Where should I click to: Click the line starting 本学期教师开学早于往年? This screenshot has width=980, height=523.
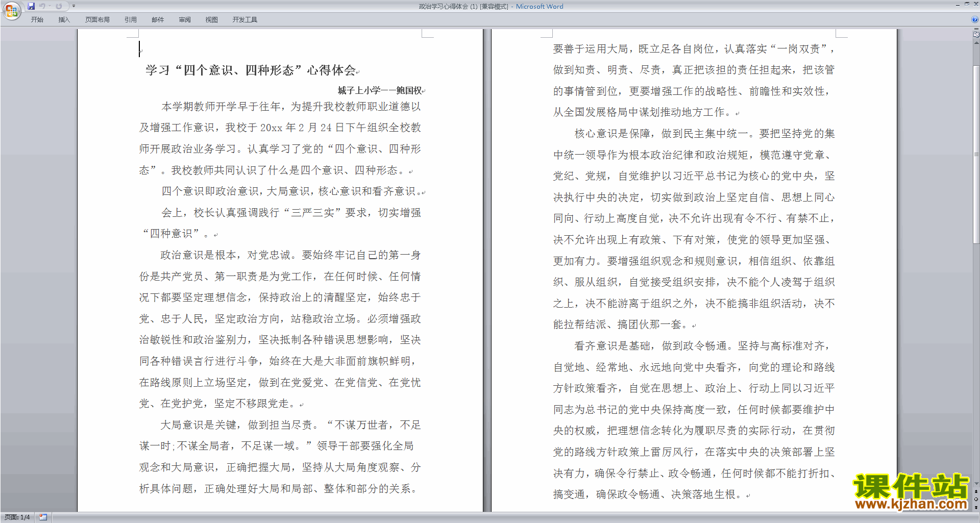[x=291, y=107]
